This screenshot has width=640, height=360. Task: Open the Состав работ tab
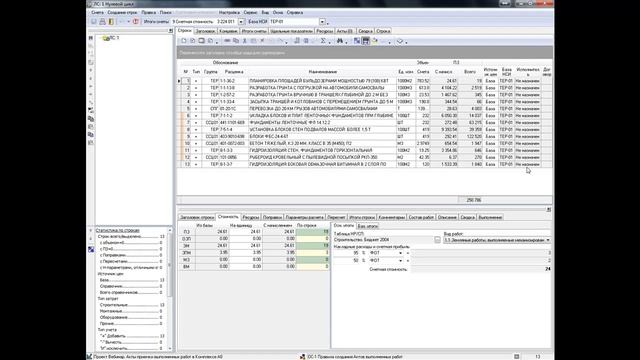click(x=421, y=218)
